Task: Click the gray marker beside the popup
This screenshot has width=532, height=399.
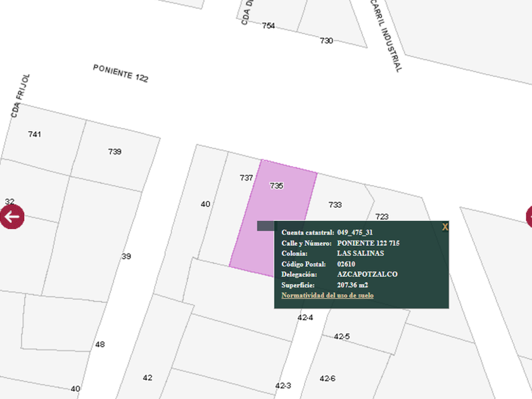Action: pos(265,226)
